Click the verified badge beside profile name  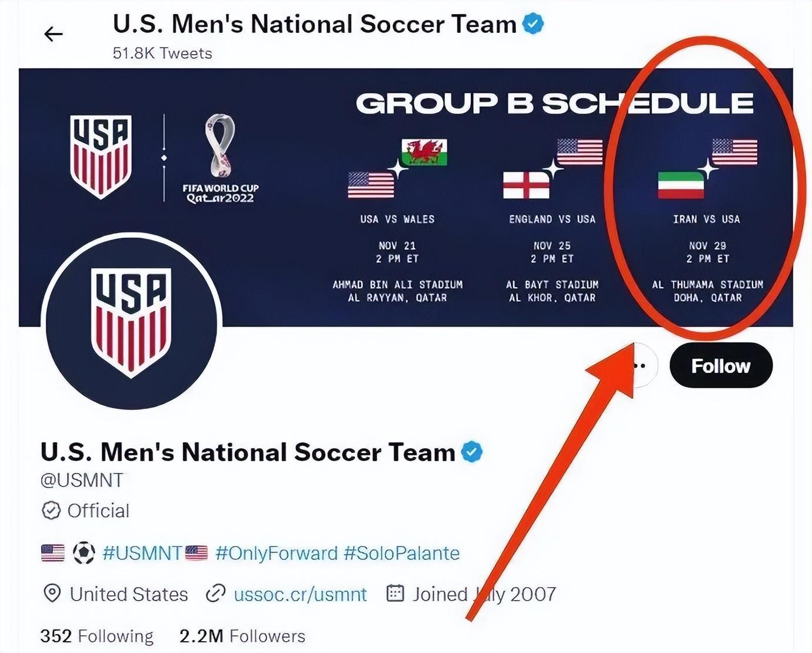[472, 452]
